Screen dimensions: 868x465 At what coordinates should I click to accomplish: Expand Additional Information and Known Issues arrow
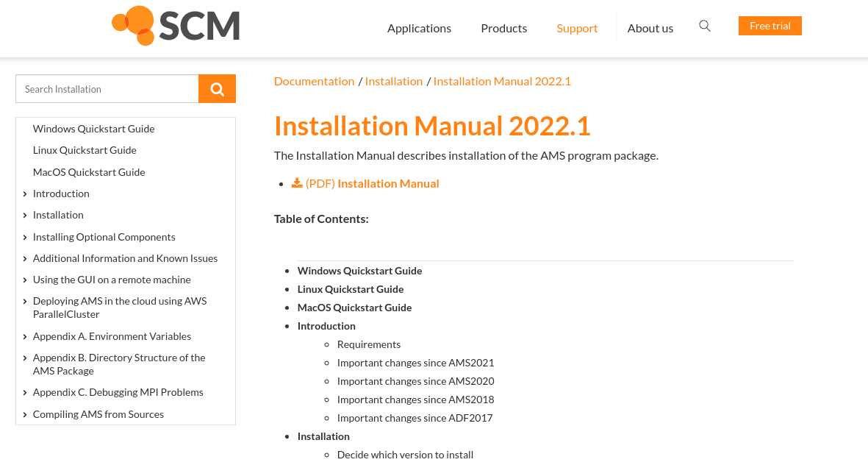(25, 259)
